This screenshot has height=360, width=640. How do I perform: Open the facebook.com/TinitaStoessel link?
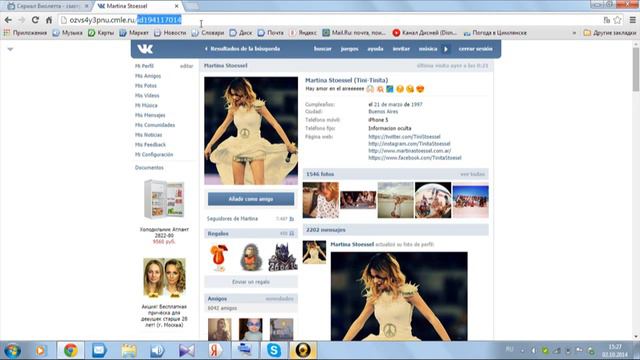[415, 158]
